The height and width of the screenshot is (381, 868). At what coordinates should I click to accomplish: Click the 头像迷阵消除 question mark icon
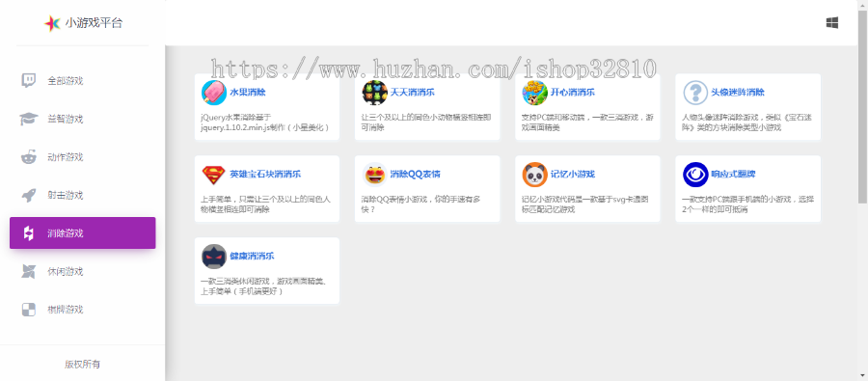[695, 93]
